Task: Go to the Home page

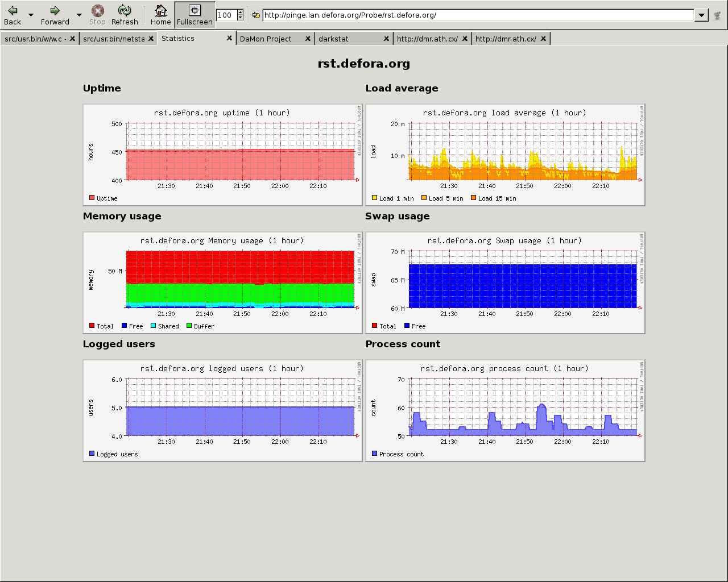Action: point(160,15)
